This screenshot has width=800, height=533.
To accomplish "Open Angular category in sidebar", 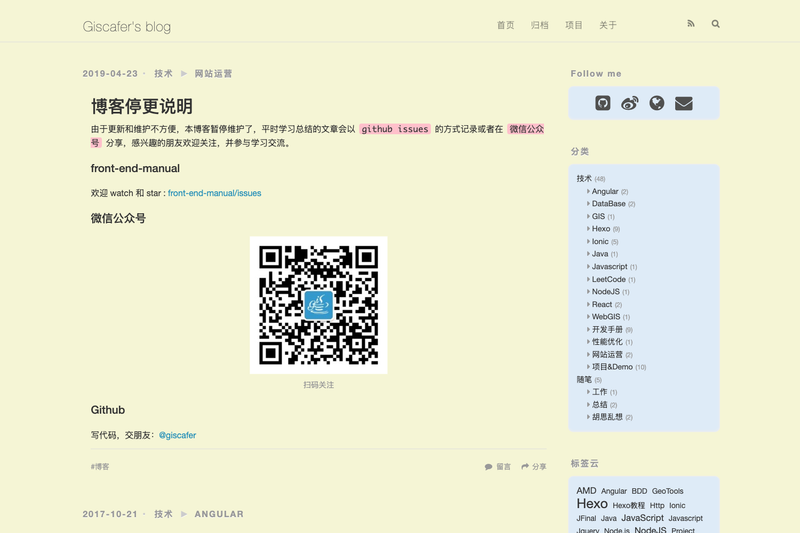I will [x=605, y=191].
